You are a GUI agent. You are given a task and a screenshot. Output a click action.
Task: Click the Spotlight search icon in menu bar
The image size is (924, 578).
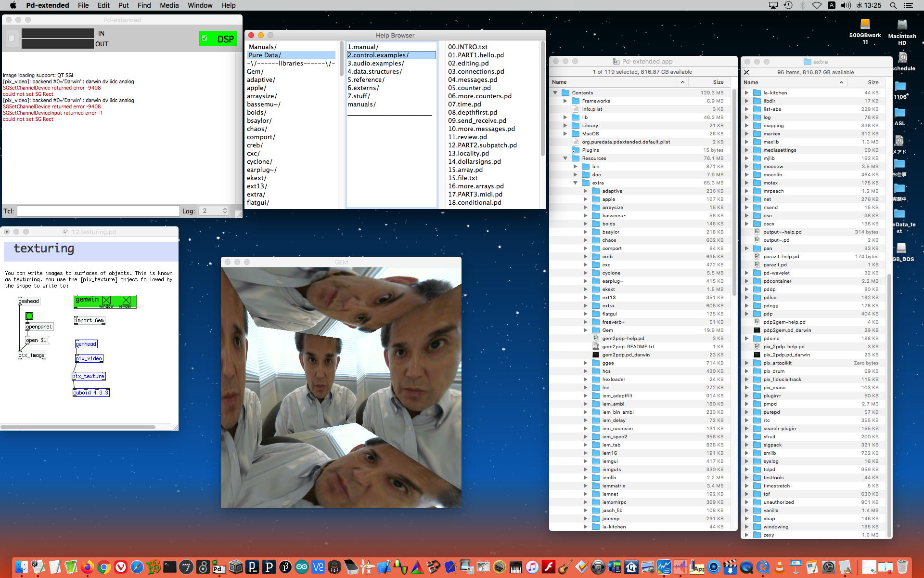[893, 5]
